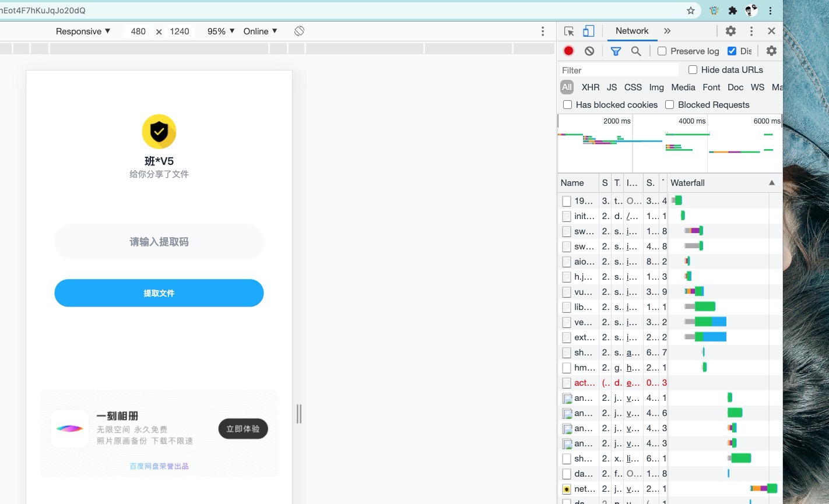Rotate the device viewport orientation
Screen dimensions: 829x504
(299, 31)
